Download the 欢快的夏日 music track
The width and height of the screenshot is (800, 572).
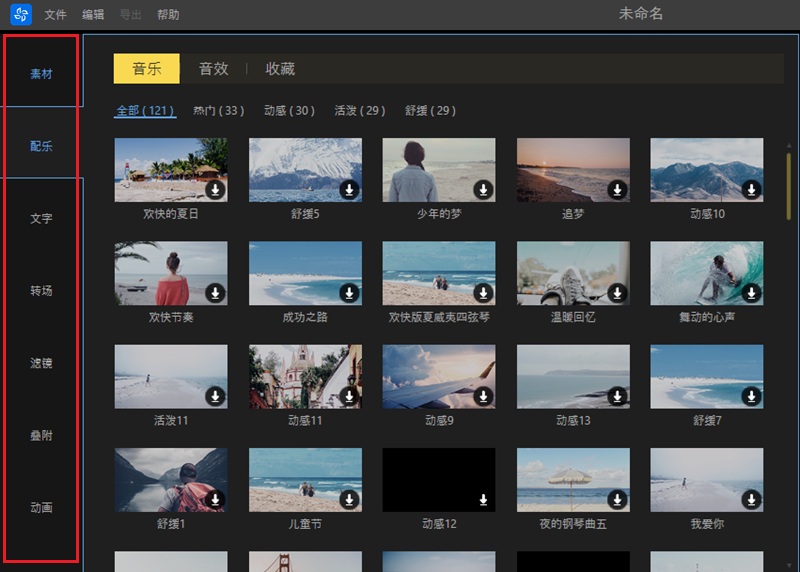(x=215, y=190)
